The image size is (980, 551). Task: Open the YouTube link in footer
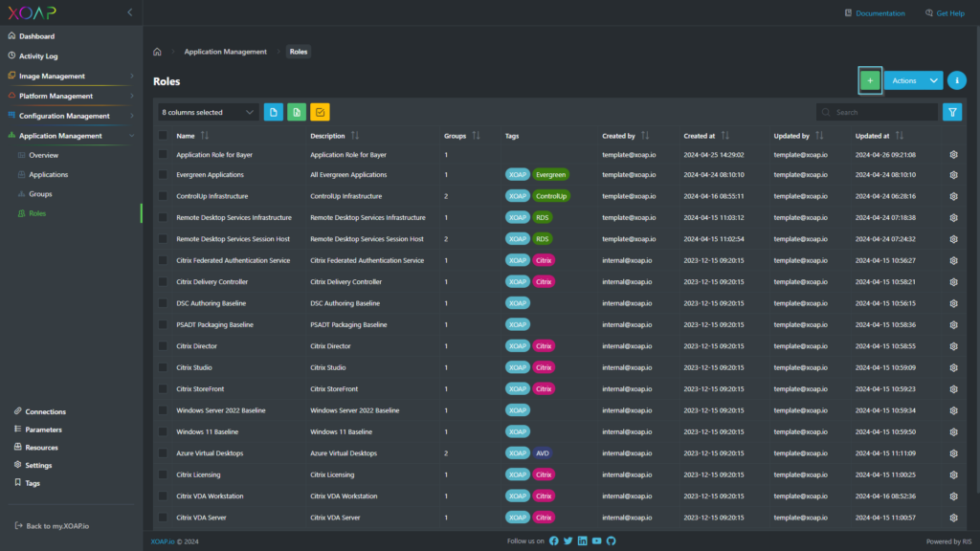(597, 541)
